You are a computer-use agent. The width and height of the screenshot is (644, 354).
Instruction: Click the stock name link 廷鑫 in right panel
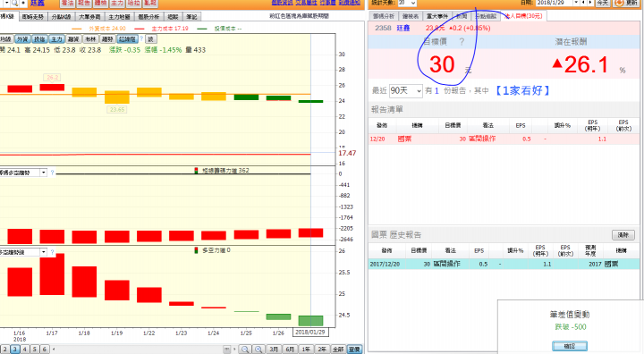click(x=403, y=28)
